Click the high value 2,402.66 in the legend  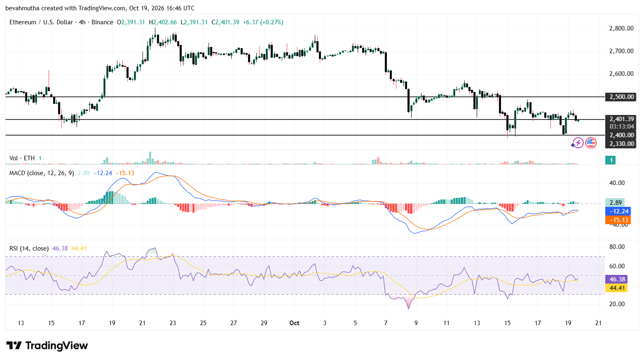(x=165, y=22)
